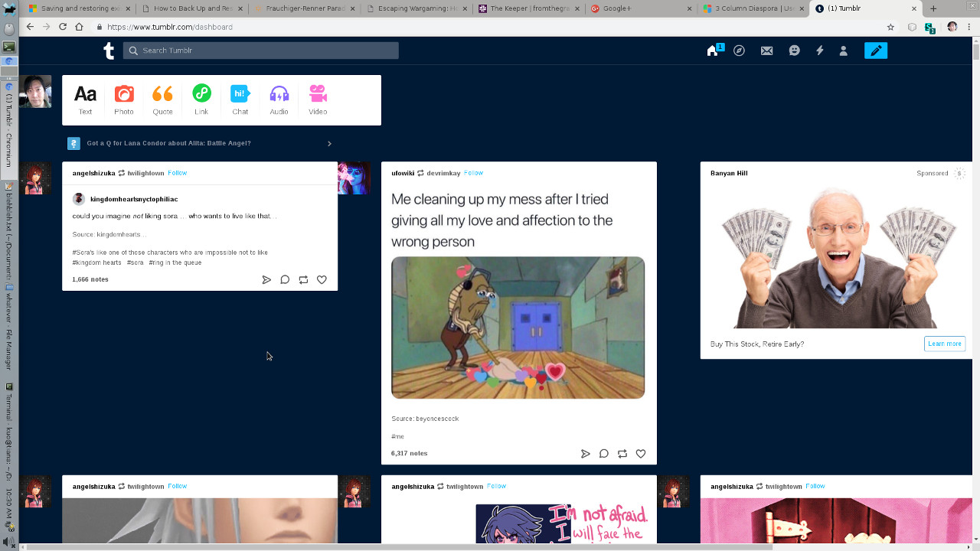Open Tumblr instant messaging chat icon
Viewport: 980px width, 551px height.
pos(794,51)
